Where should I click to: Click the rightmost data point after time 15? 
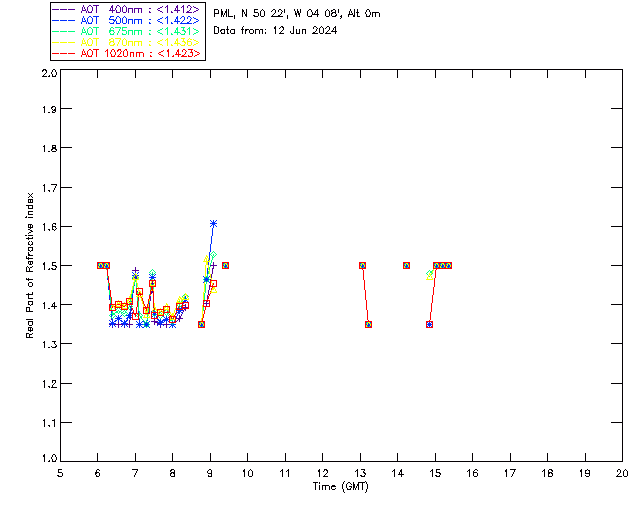[449, 265]
